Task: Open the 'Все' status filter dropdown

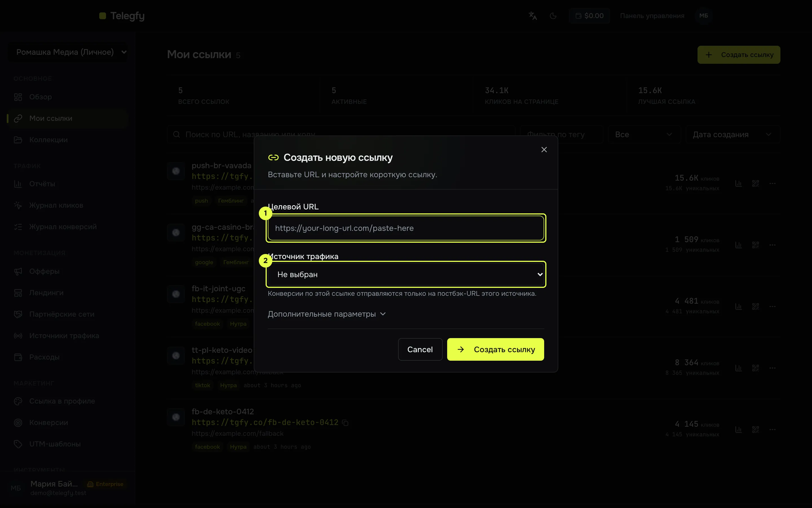Action: tap(644, 134)
